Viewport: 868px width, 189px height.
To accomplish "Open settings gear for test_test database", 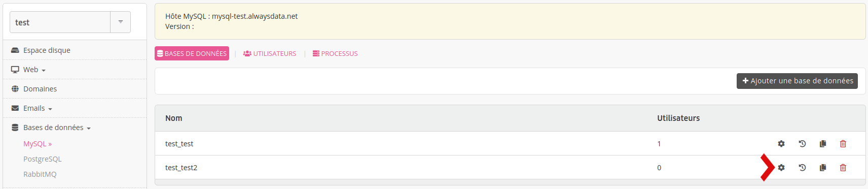I will coord(781,144).
